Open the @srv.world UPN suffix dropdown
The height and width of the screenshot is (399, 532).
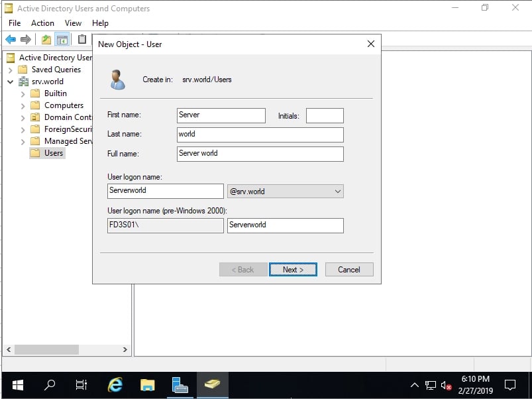coord(286,192)
